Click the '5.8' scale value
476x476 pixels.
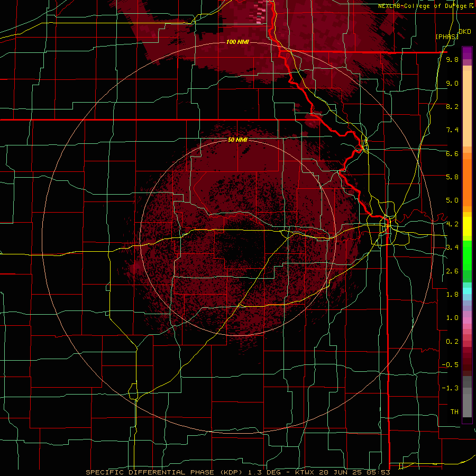click(x=452, y=177)
